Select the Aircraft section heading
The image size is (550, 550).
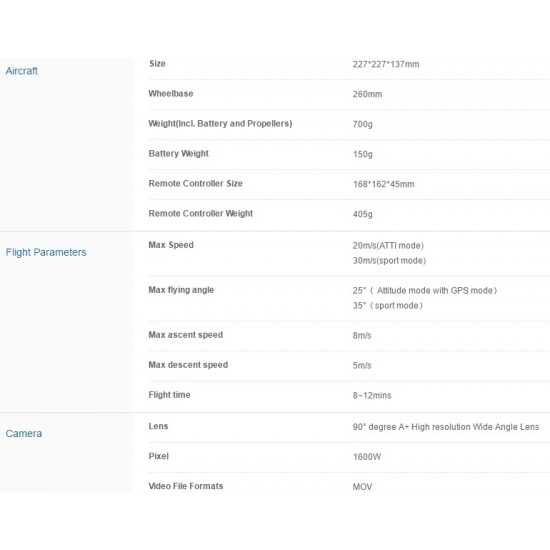22,71
